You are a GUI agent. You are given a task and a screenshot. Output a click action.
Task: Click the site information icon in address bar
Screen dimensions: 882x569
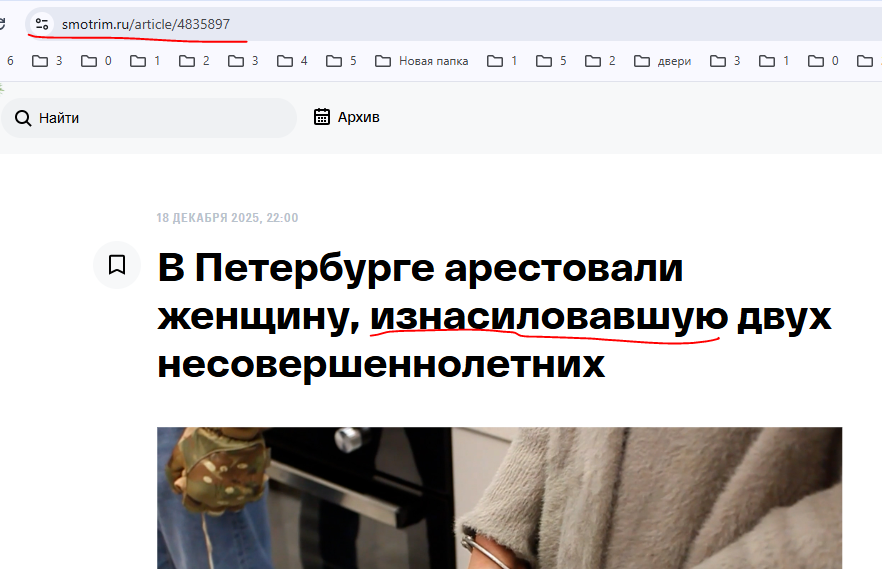[41, 23]
